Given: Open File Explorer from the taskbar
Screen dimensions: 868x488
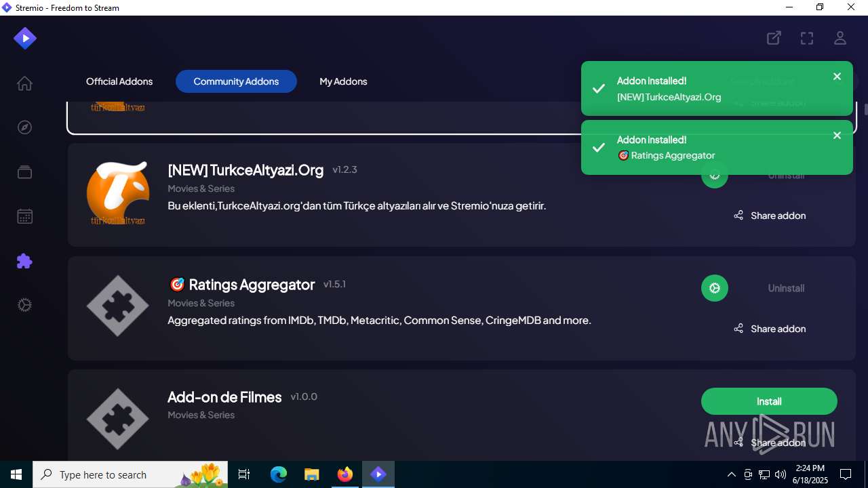Looking at the screenshot, I should click(312, 474).
